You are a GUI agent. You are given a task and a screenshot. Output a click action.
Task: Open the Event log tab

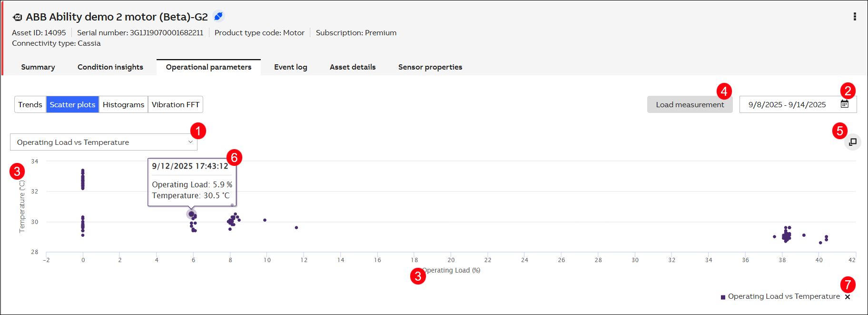point(290,67)
